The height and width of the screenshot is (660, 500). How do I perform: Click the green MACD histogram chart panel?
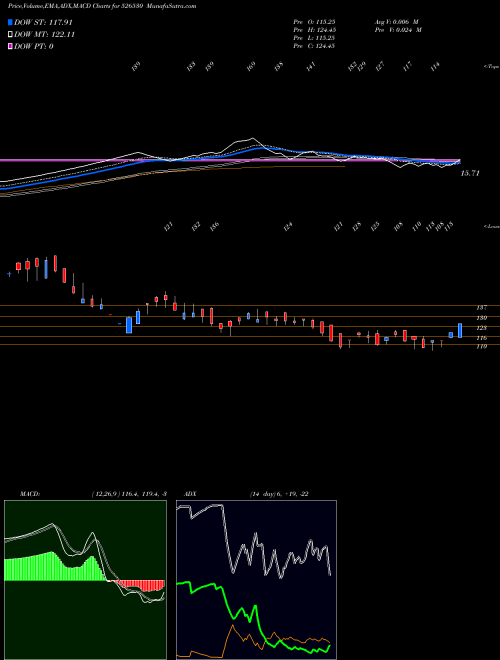[x=85, y=580]
